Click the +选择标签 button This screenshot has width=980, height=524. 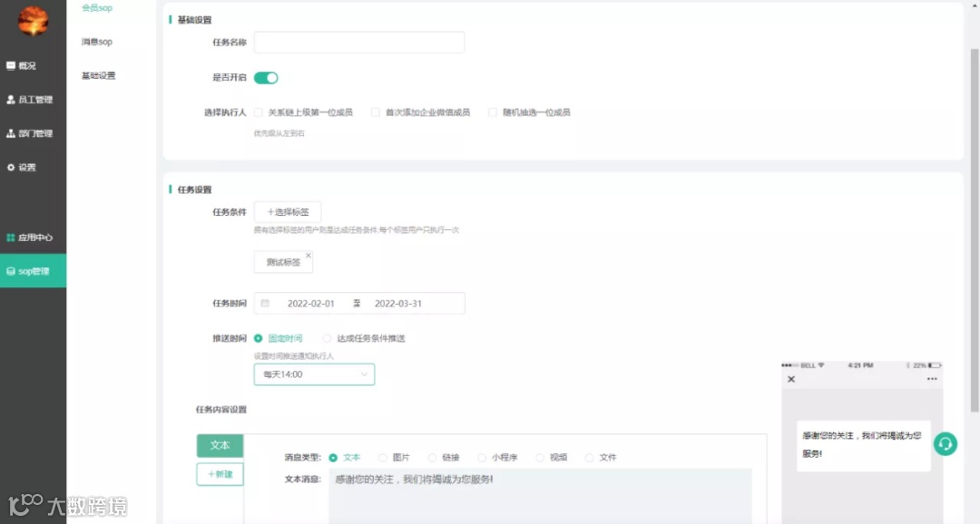pyautogui.click(x=288, y=212)
